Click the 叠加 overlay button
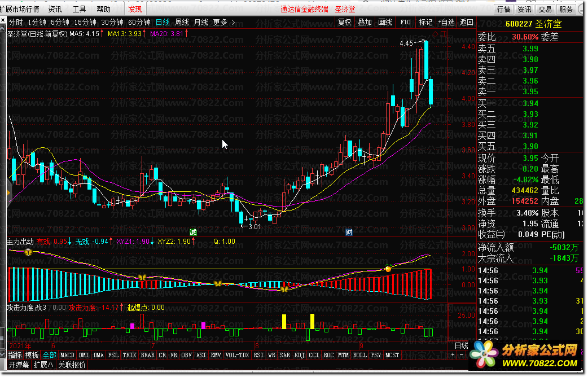The height and width of the screenshot is (377, 588). (365, 22)
